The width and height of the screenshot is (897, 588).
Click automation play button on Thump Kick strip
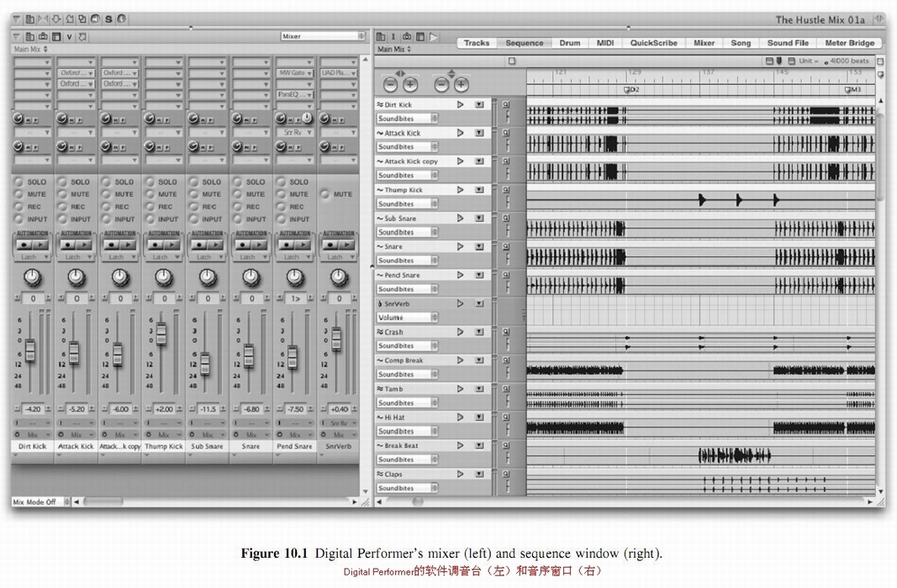point(171,245)
